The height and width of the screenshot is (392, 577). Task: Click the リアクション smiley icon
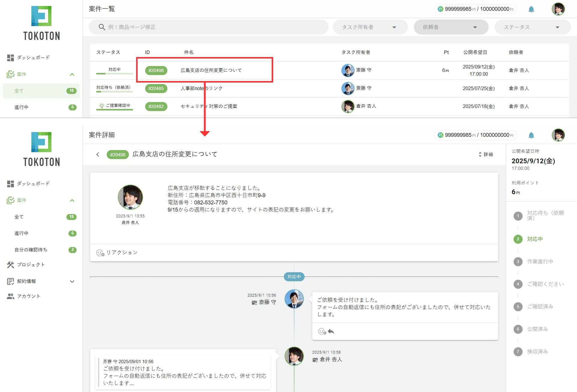tap(100, 253)
